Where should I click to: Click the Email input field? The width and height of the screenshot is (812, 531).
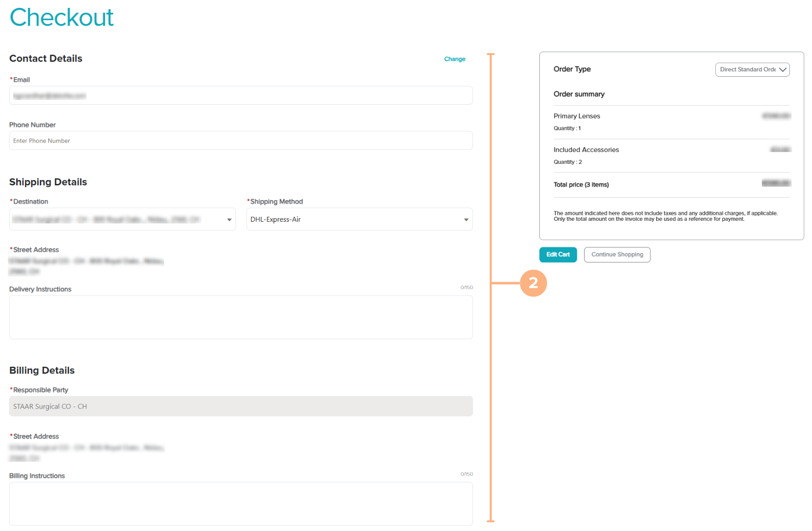click(x=241, y=95)
